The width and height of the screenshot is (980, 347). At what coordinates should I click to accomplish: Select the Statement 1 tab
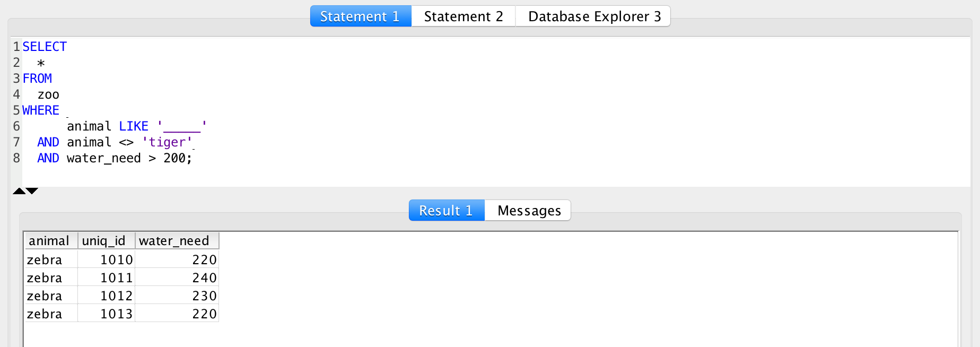coord(360,16)
